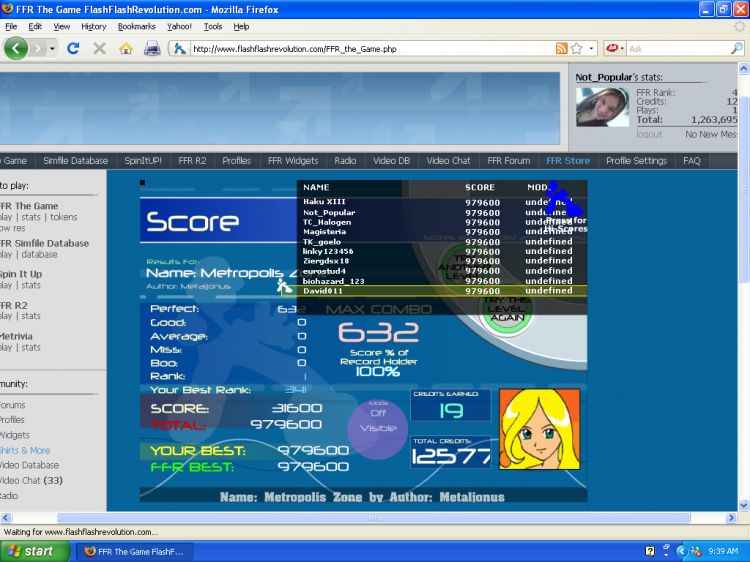The image size is (750, 562).
Task: Click the search magnifier icon in search box
Action: pos(738,48)
